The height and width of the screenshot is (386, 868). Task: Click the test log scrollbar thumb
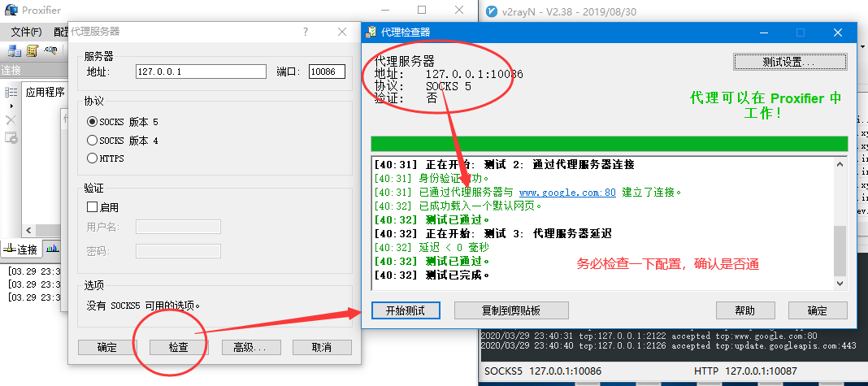click(x=840, y=250)
